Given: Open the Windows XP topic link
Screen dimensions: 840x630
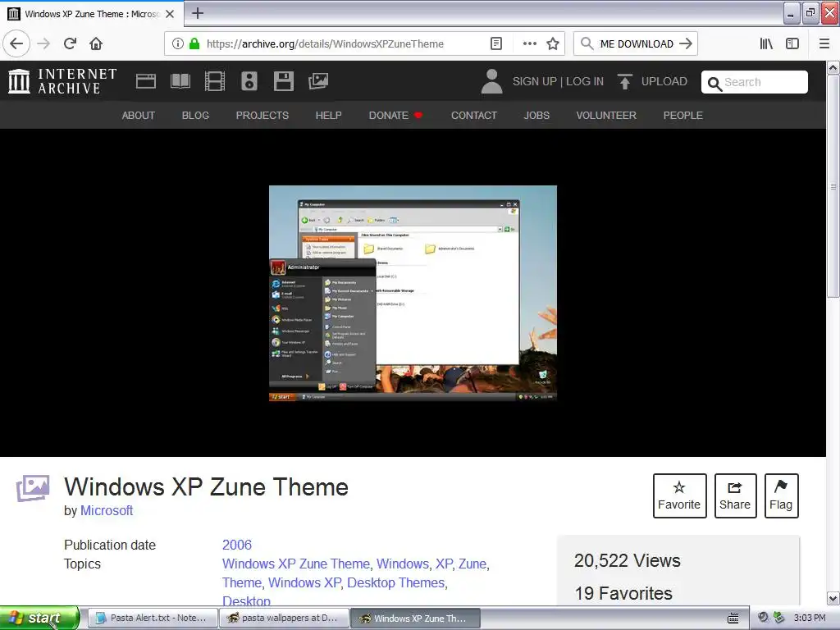Looking at the screenshot, I should 304,583.
